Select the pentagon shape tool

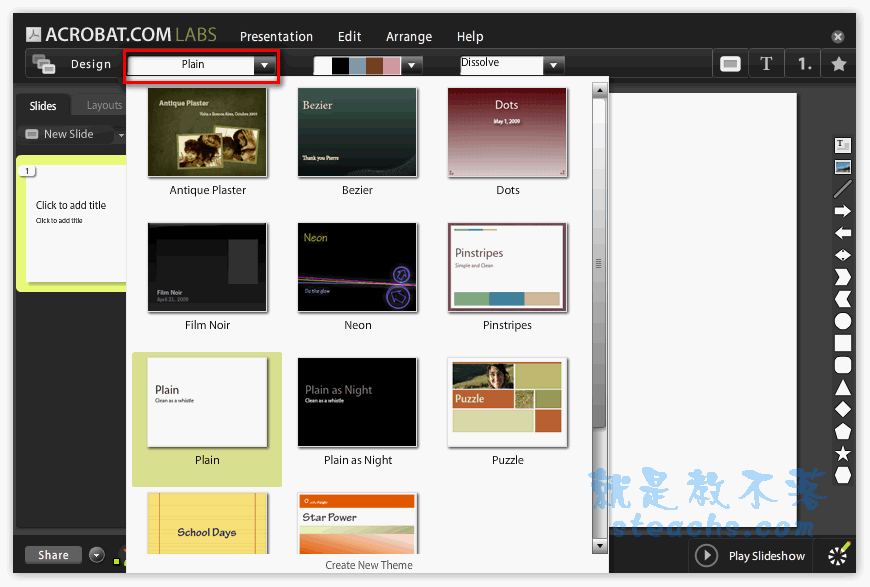[842, 432]
